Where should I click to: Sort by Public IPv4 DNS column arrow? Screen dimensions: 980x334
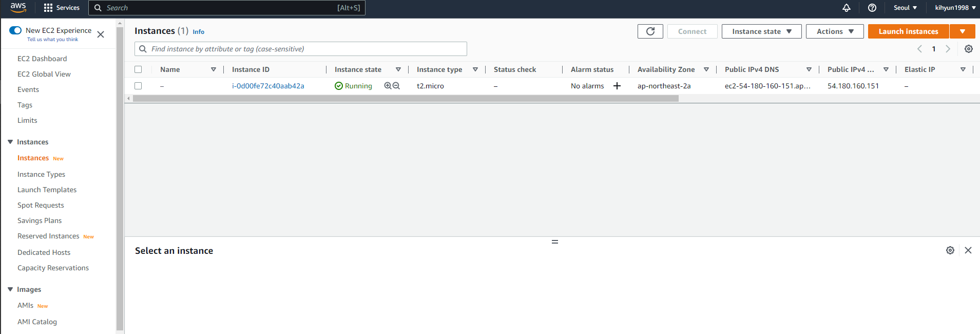tap(809, 69)
